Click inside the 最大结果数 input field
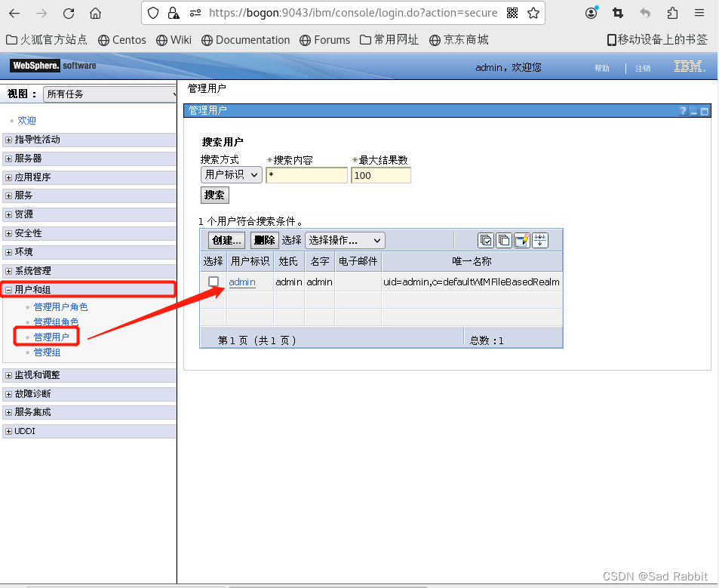The image size is (719, 588). 380,174
